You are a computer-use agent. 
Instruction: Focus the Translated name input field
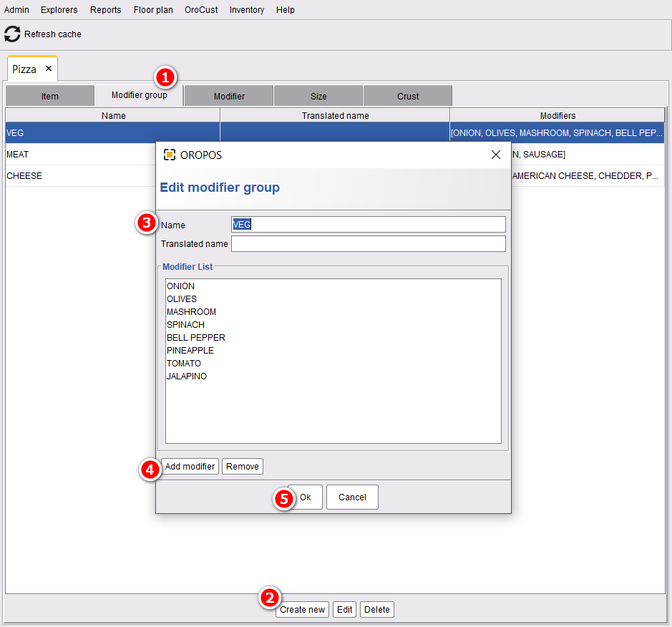(x=369, y=244)
